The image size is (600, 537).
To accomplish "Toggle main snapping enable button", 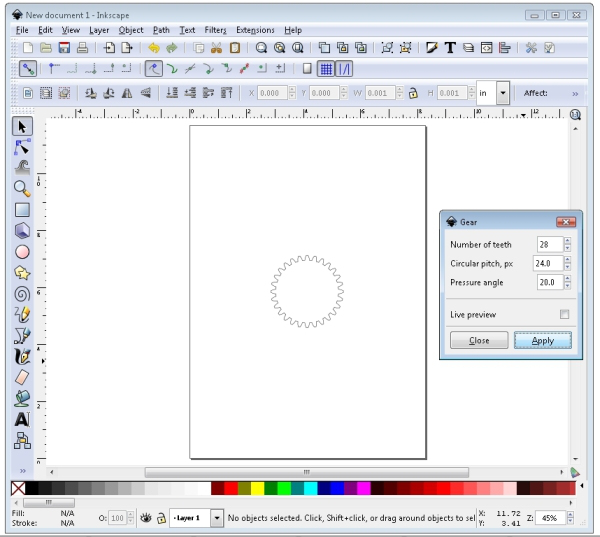I will [28, 69].
